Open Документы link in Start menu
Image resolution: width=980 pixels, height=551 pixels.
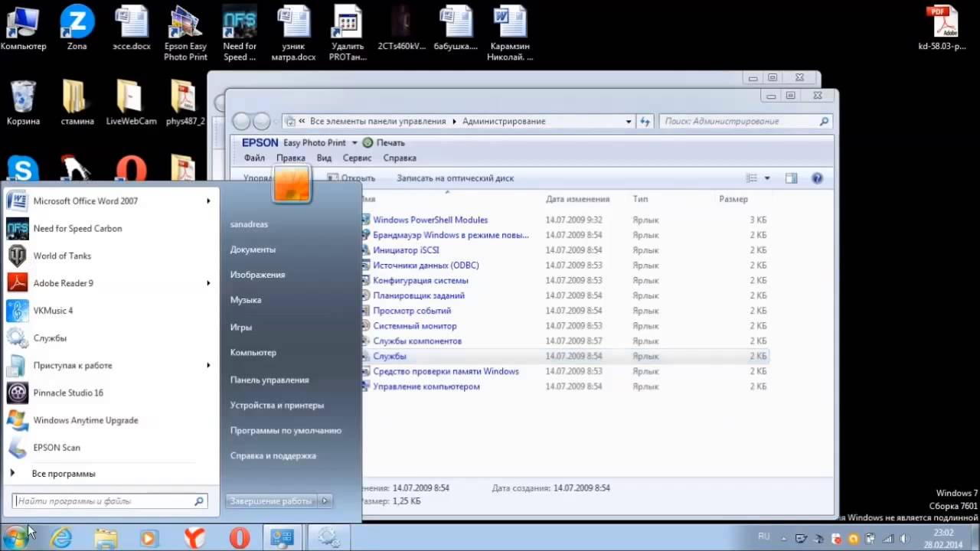[253, 249]
